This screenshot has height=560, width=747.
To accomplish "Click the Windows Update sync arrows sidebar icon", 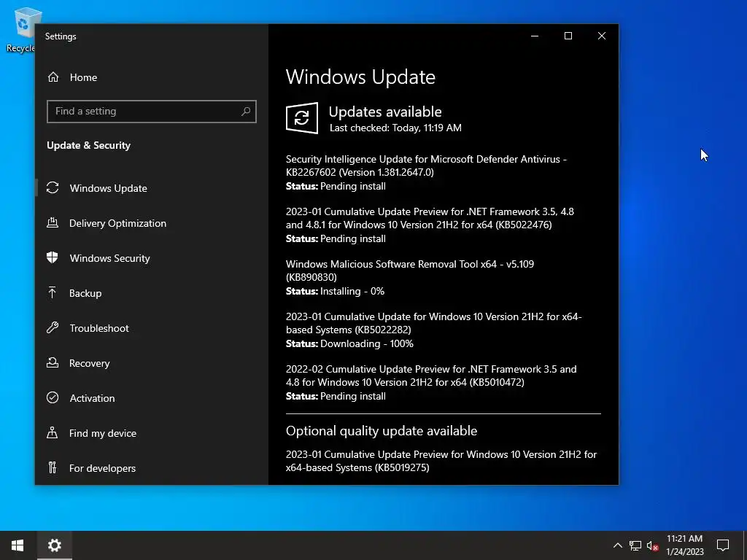I will click(53, 187).
